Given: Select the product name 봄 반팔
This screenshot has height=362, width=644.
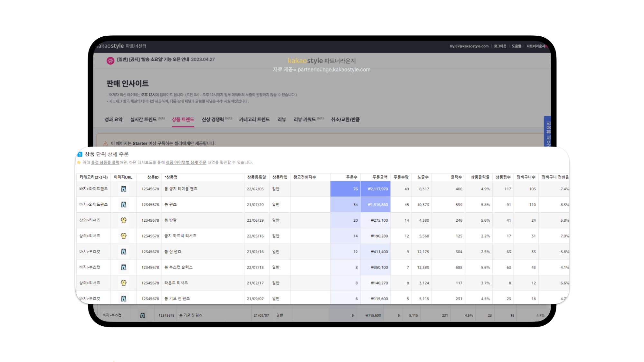Looking at the screenshot, I should click(x=170, y=220).
